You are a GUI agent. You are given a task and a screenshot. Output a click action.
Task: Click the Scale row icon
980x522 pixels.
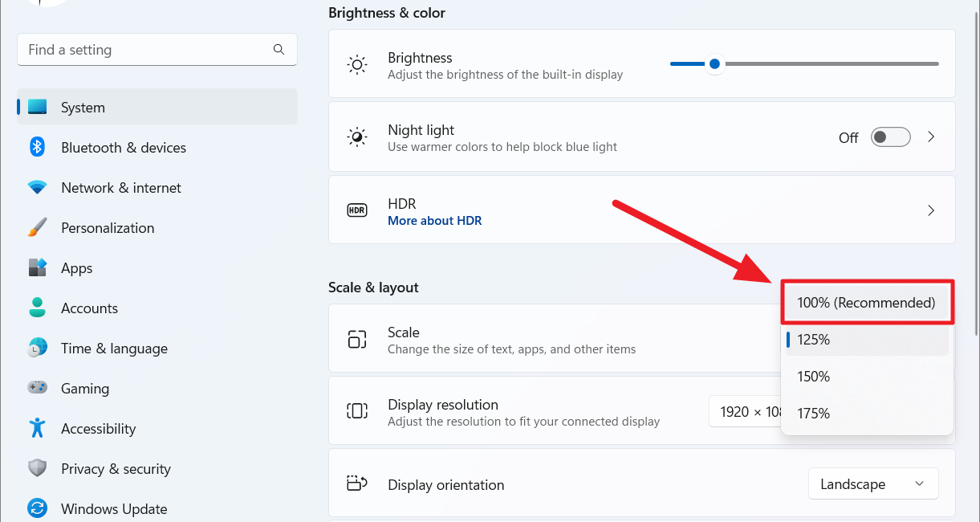coord(357,339)
